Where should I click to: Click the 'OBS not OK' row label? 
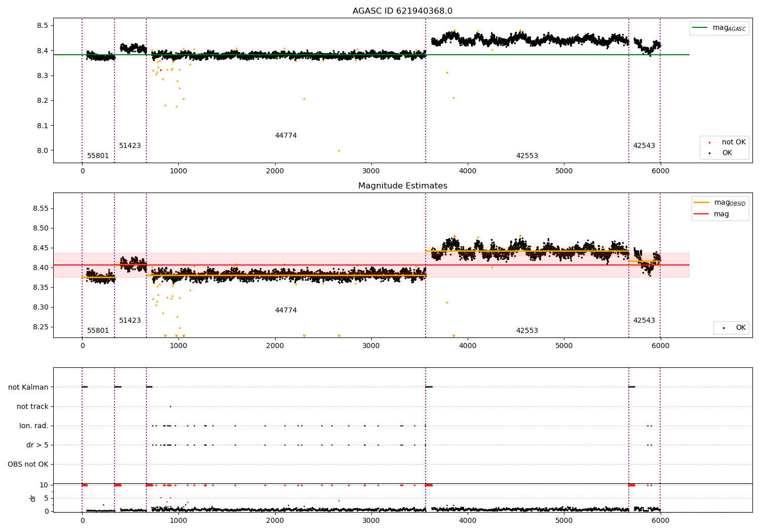tap(28, 464)
